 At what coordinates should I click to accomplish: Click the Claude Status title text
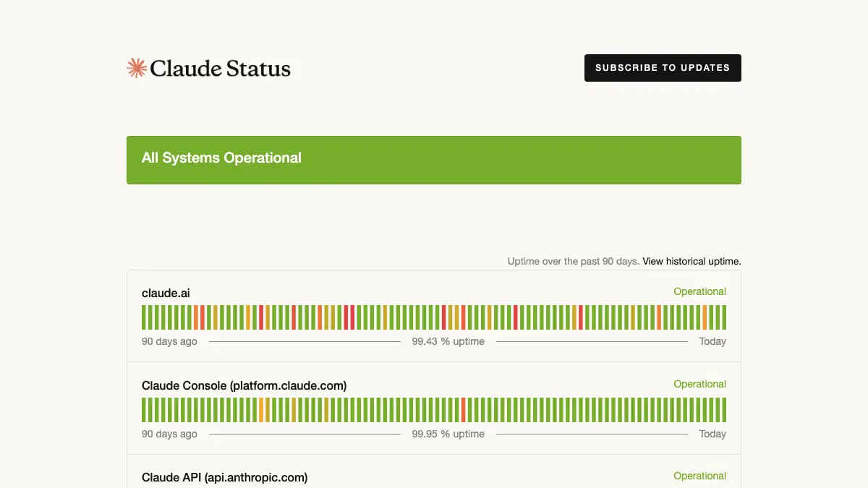(221, 69)
